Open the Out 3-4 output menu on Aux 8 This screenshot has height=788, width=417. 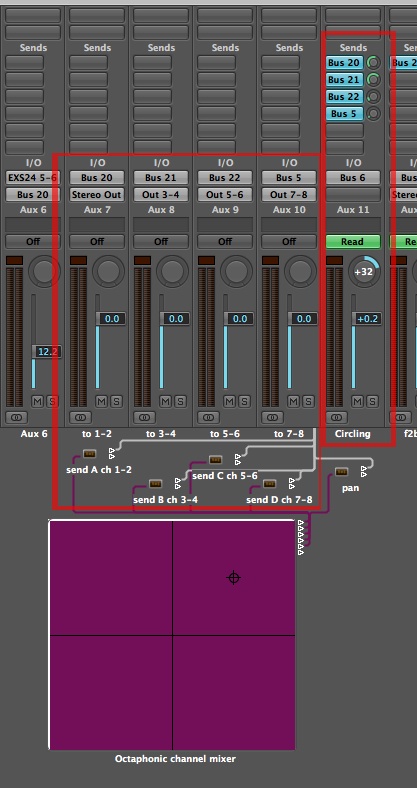161,194
